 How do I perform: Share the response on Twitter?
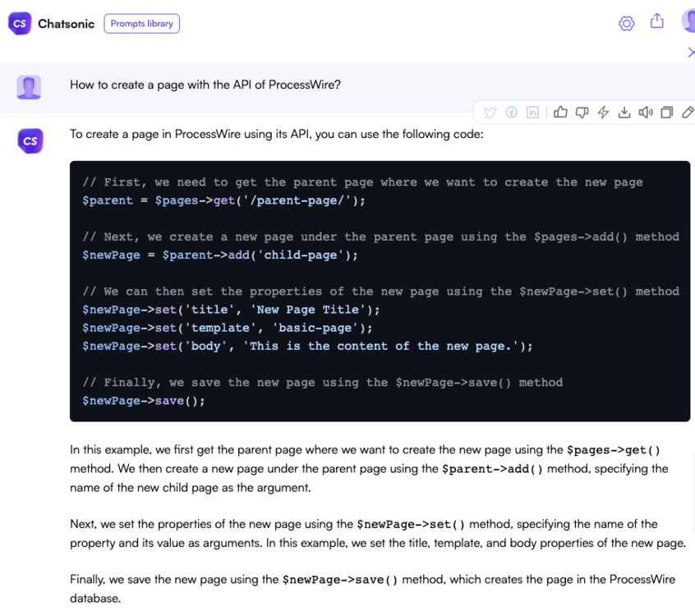coord(490,113)
